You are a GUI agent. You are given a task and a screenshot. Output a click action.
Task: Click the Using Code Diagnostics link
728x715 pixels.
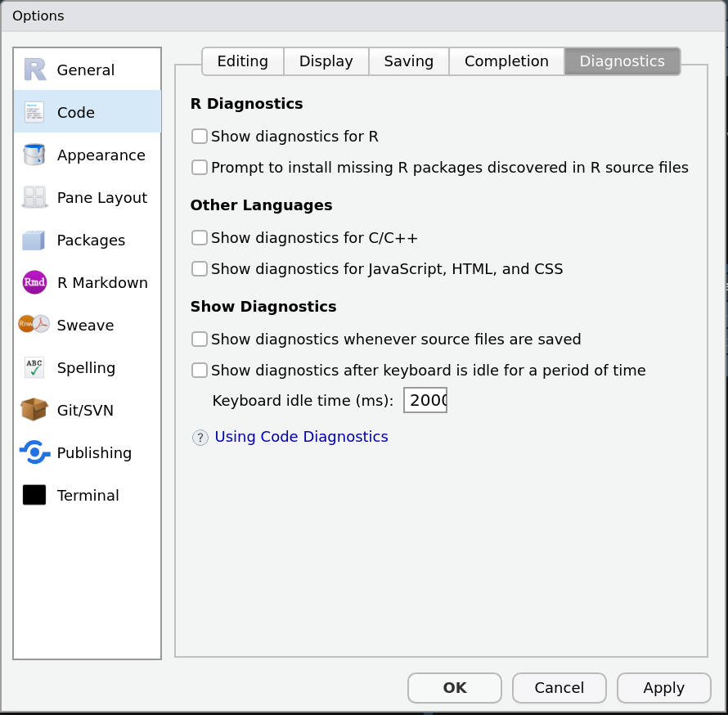point(301,436)
